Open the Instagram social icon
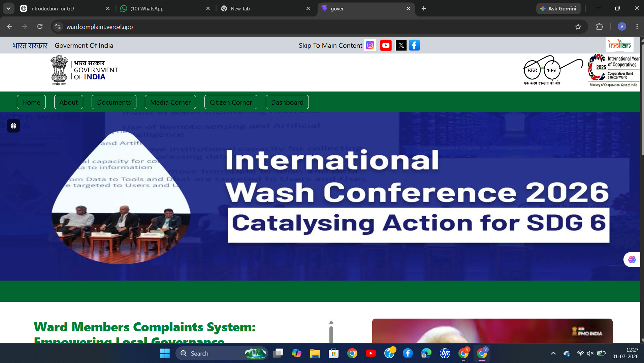Viewport: 644px width, 363px height. (370, 45)
